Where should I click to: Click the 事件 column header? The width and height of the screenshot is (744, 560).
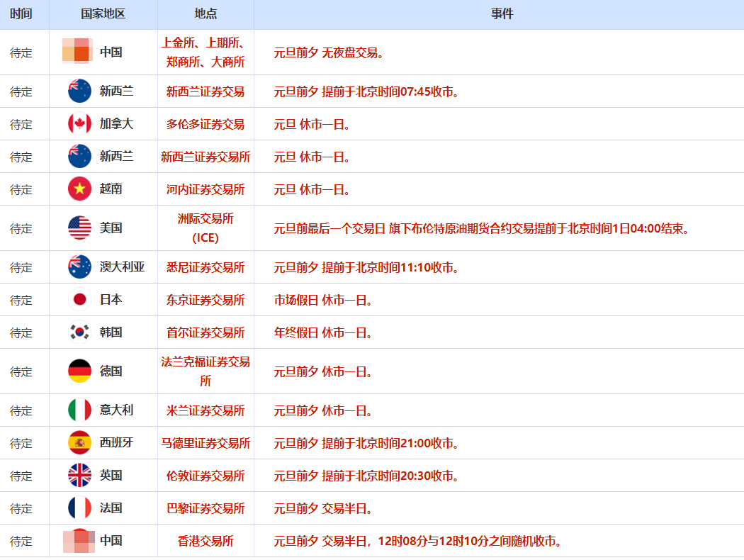click(502, 14)
